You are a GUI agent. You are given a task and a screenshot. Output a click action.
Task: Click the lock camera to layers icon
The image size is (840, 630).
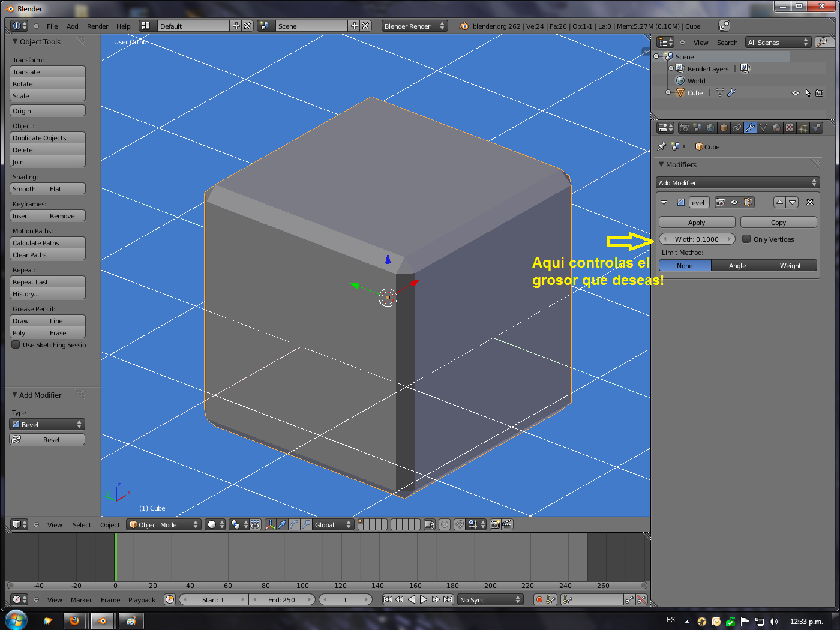pyautogui.click(x=430, y=524)
